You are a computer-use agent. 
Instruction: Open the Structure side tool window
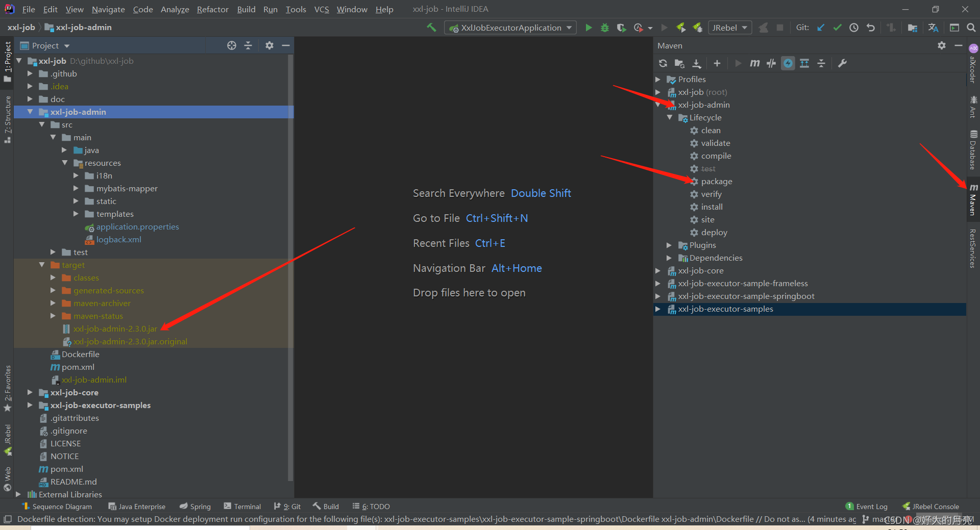[x=7, y=120]
